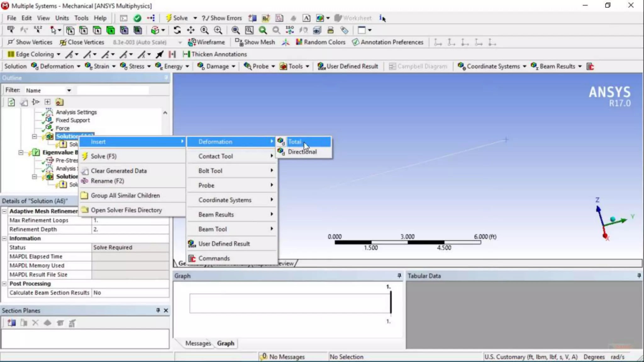
Task: Click the Rotate view icon
Action: (177, 30)
